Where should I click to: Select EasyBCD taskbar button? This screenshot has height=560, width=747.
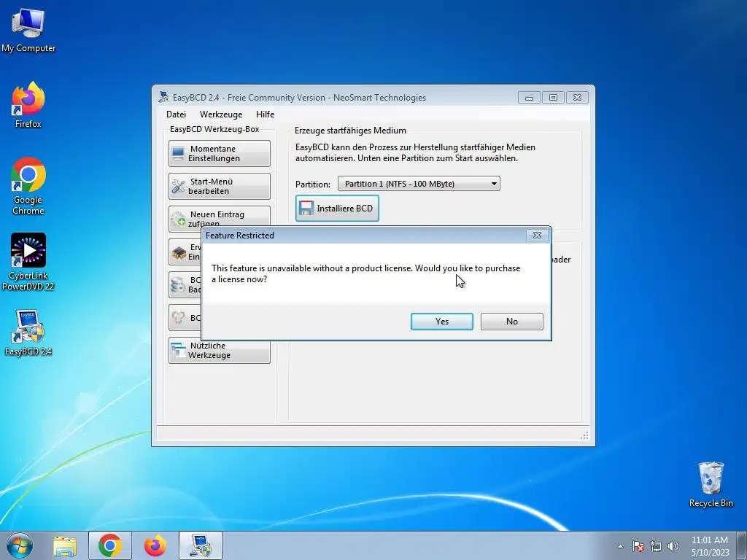(201, 545)
